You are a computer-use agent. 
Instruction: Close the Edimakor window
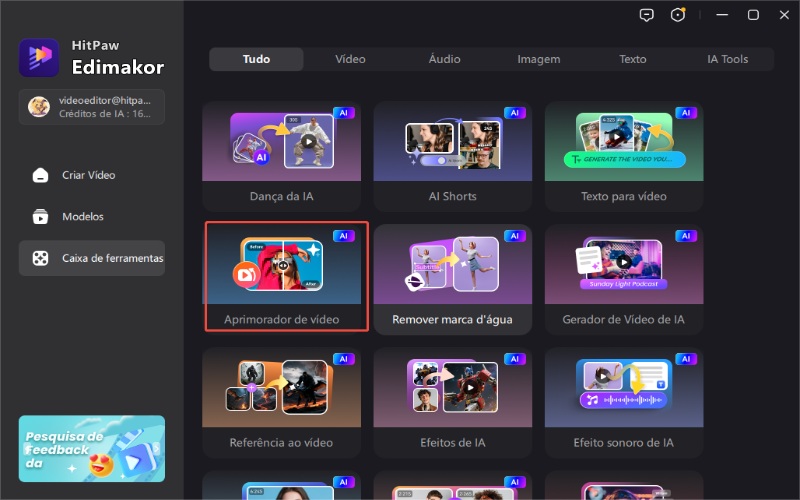[784, 15]
